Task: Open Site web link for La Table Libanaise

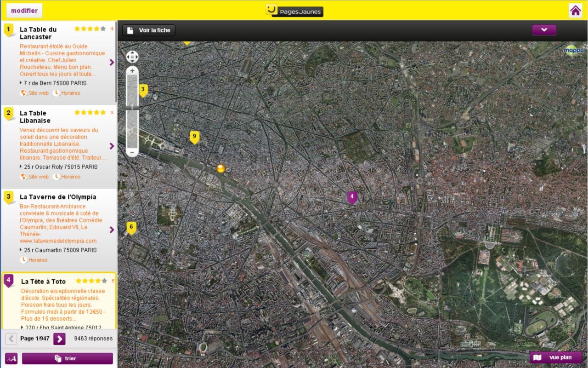Action: (x=34, y=177)
